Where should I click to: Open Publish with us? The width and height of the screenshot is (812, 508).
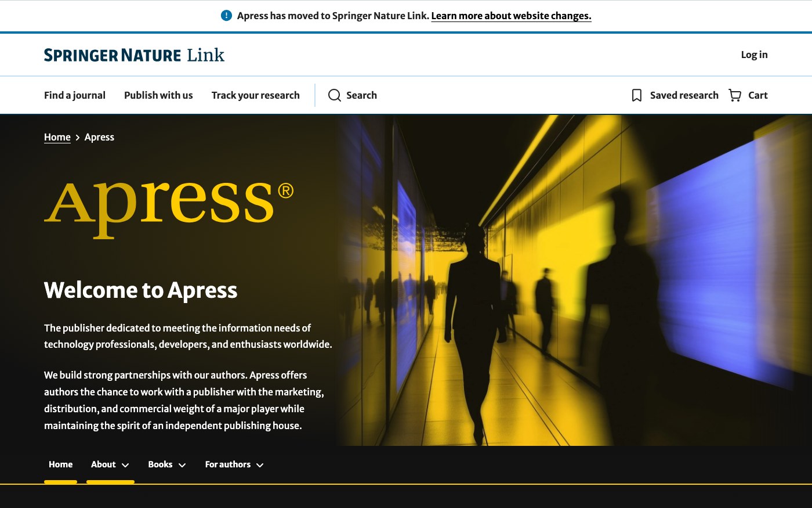(158, 95)
